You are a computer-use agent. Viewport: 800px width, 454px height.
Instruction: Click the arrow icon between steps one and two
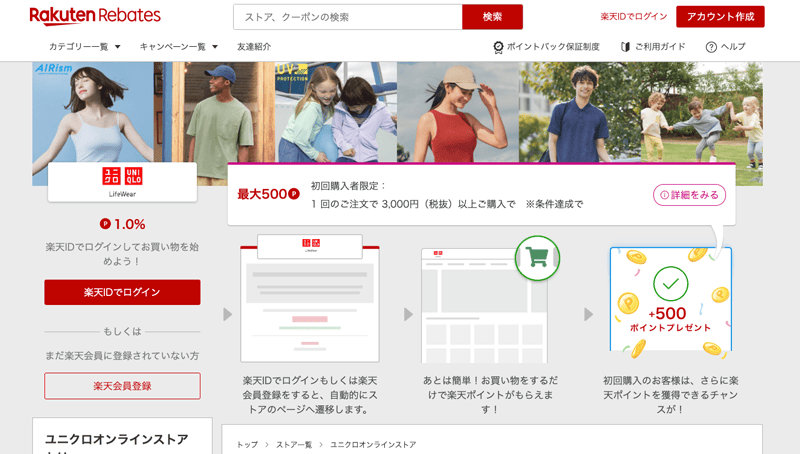pyautogui.click(x=408, y=314)
